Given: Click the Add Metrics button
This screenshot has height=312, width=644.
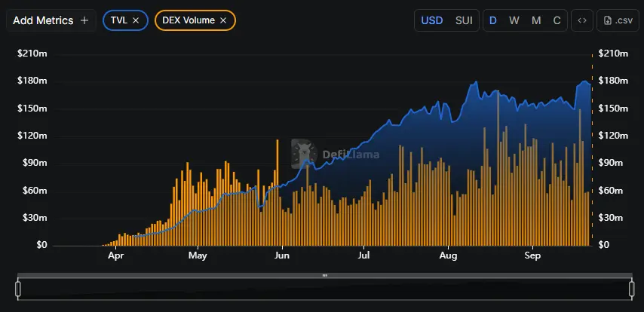Looking at the screenshot, I should pos(51,20).
